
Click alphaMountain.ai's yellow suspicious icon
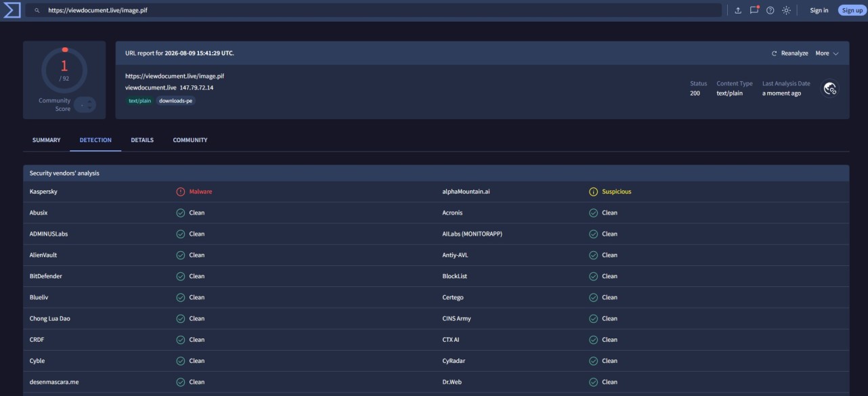(593, 192)
